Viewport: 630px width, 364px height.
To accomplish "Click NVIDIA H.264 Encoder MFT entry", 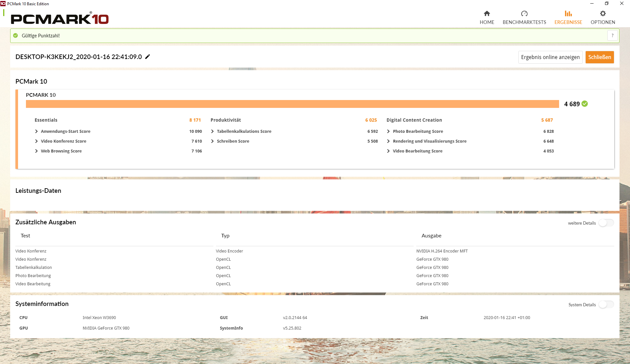I will coord(442,251).
